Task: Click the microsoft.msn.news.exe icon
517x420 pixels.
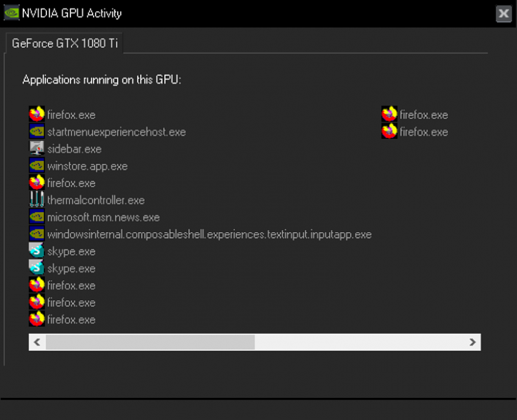Action: click(37, 218)
